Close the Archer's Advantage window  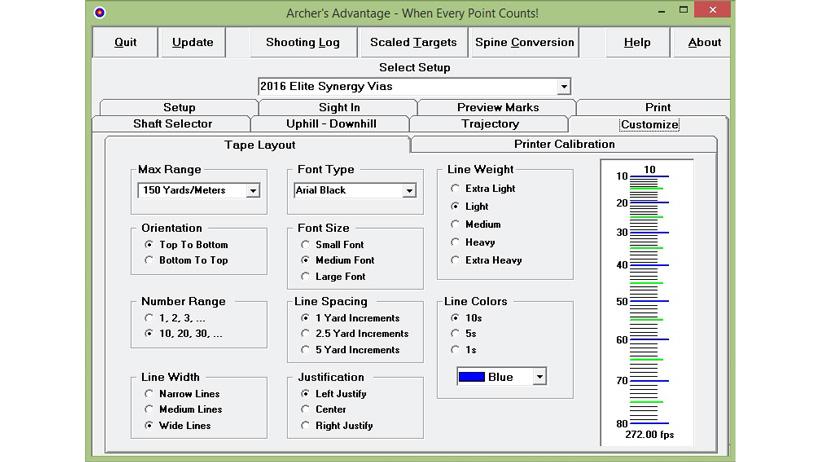pos(712,10)
